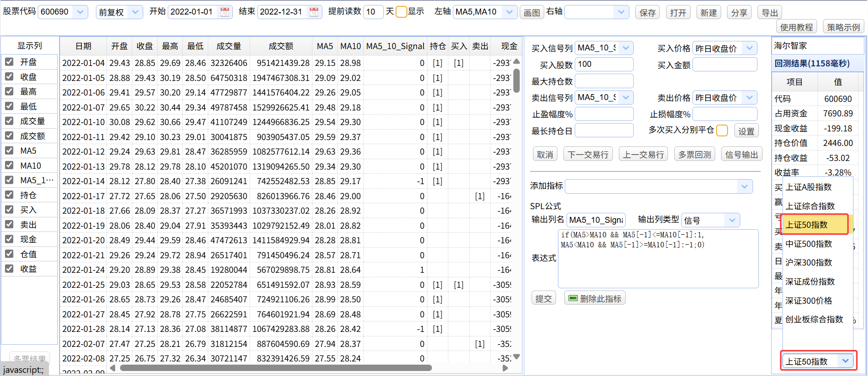Click the 买入股数 input field
The height and width of the screenshot is (376, 868).
click(x=604, y=64)
